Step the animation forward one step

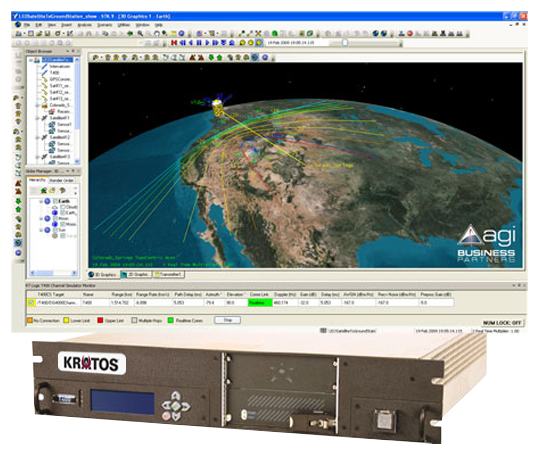(216, 43)
